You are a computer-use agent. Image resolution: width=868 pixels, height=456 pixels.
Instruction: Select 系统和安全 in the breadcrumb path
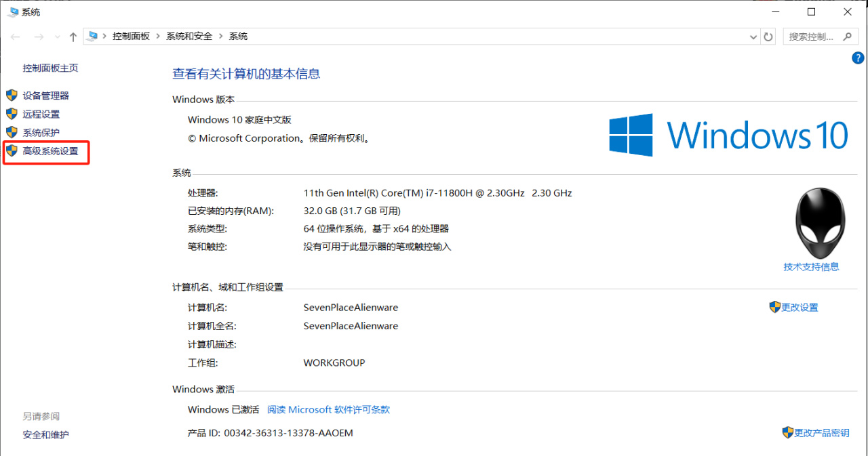189,37
